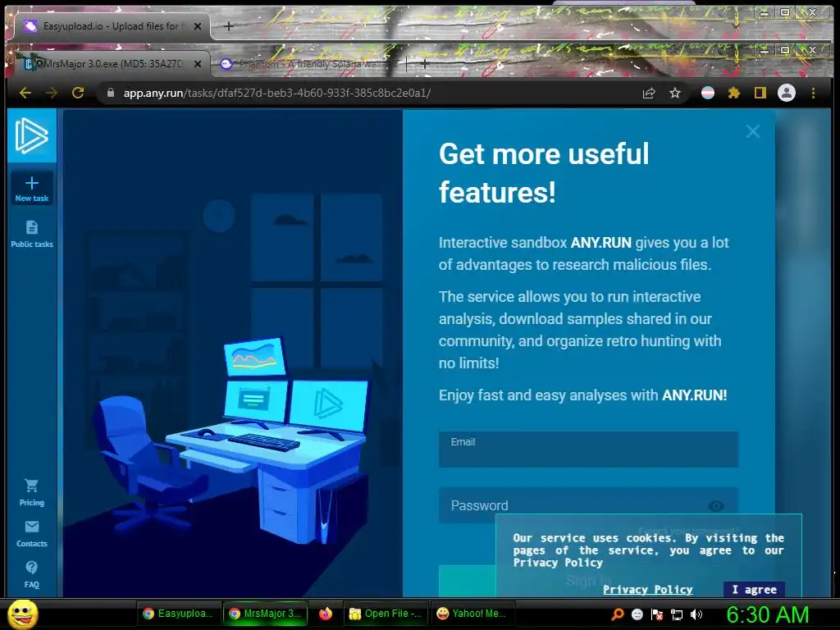Reload the page with refresh icon
This screenshot has height=630, width=840.
78,94
